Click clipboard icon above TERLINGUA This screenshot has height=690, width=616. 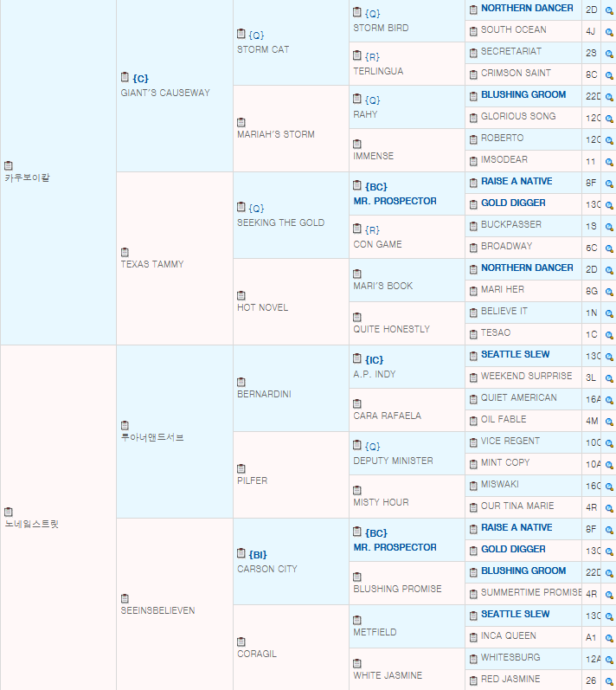click(x=357, y=55)
